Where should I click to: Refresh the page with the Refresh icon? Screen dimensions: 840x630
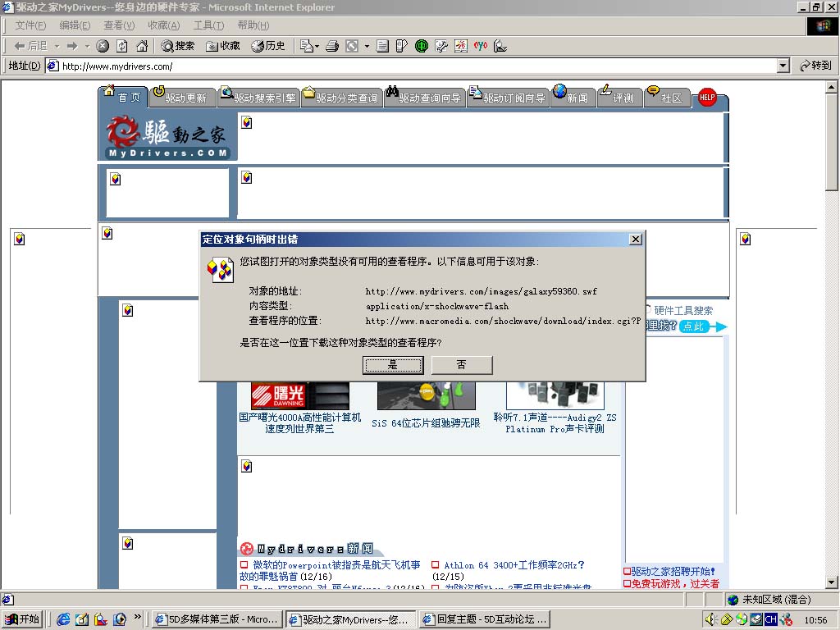122,46
